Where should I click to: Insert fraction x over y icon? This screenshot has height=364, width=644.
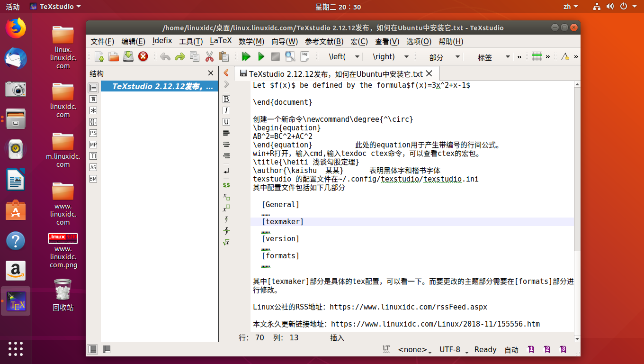226,219
